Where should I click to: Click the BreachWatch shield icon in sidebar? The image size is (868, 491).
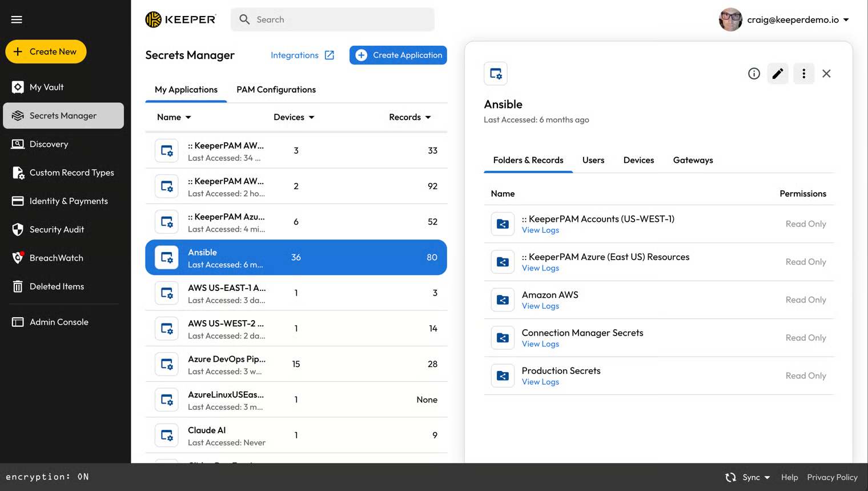(x=18, y=258)
